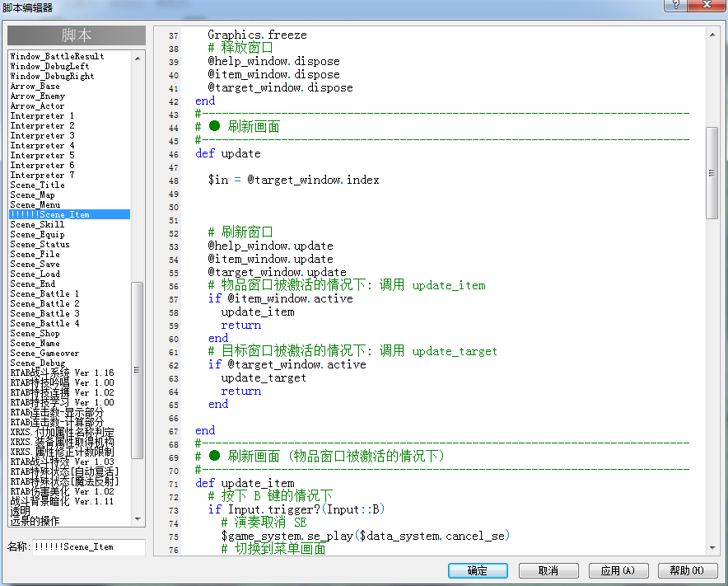Image resolution: width=728 pixels, height=586 pixels.
Task: Select Interpreter 7 script
Action: [x=42, y=176]
